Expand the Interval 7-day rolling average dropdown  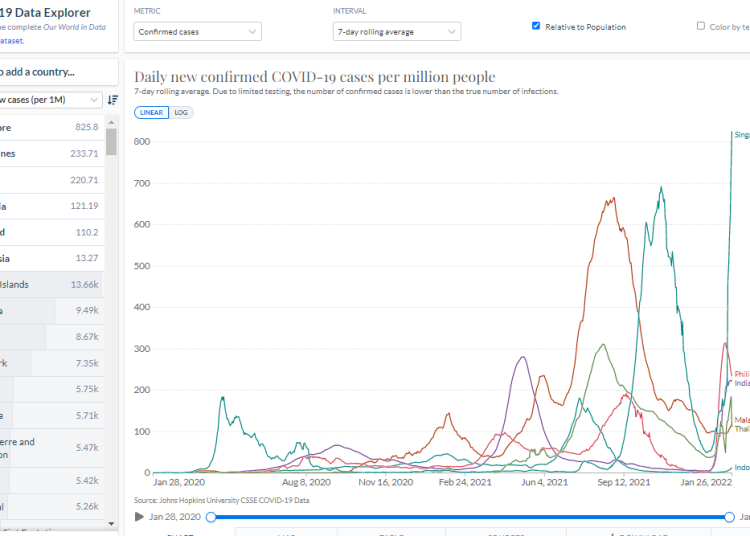[x=396, y=32]
